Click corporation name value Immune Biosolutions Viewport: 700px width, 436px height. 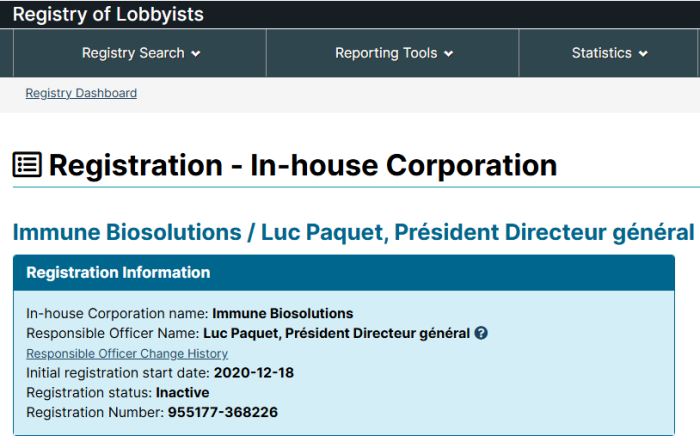point(282,313)
